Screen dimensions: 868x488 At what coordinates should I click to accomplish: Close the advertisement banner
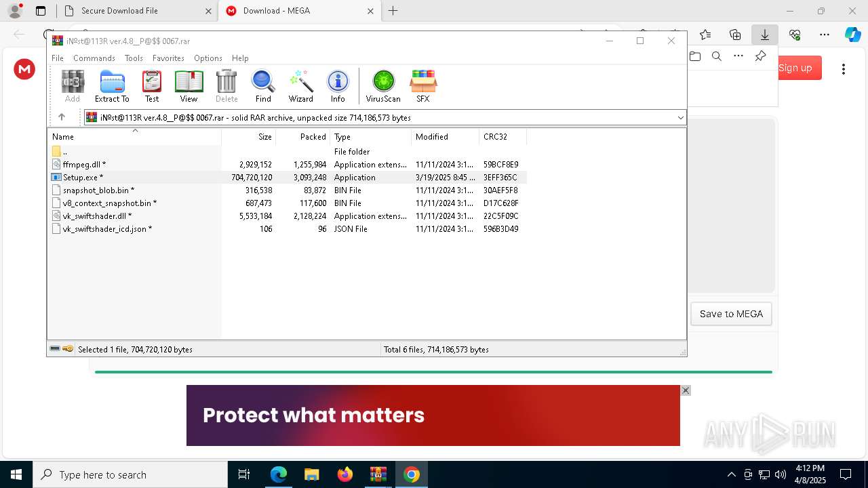coord(686,390)
